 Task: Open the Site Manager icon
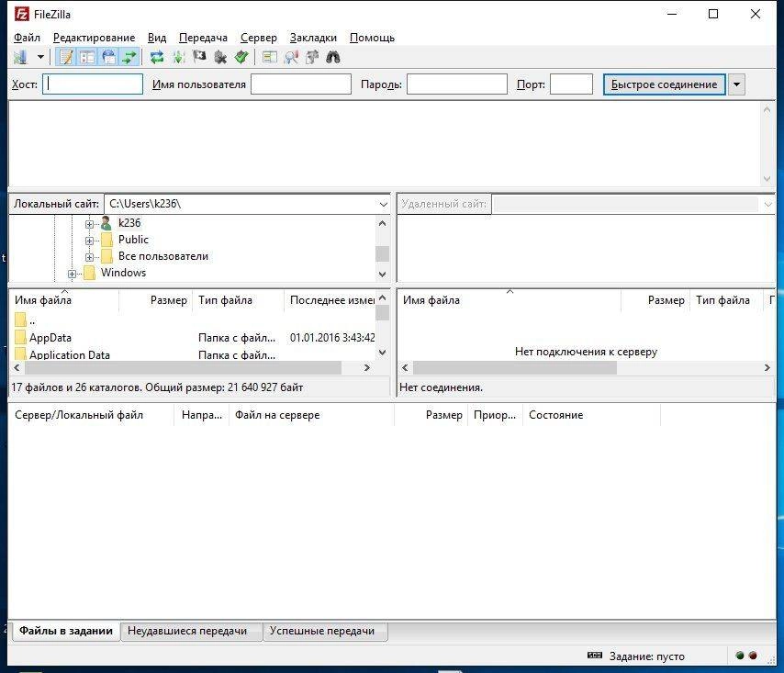click(20, 58)
